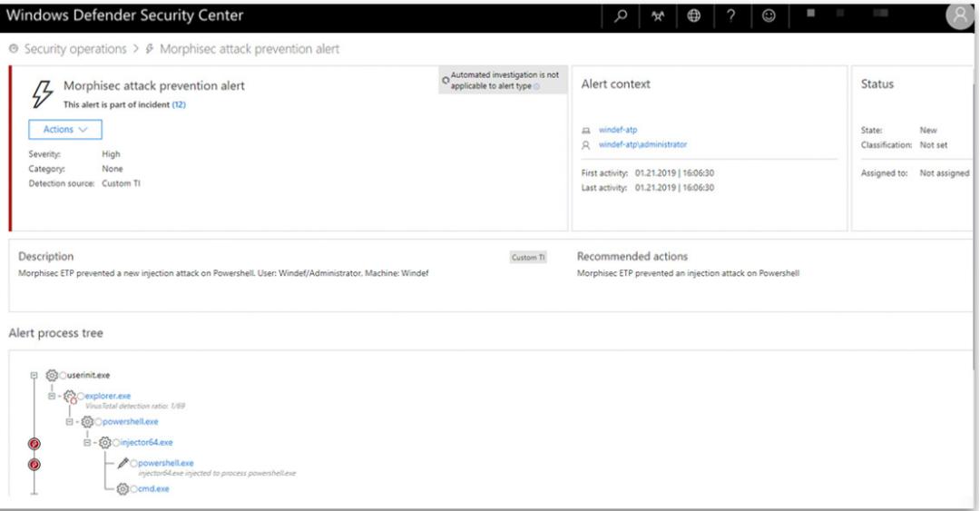Select circle next to injector64.exe
Screen dimensions: 980x511
[116, 443]
